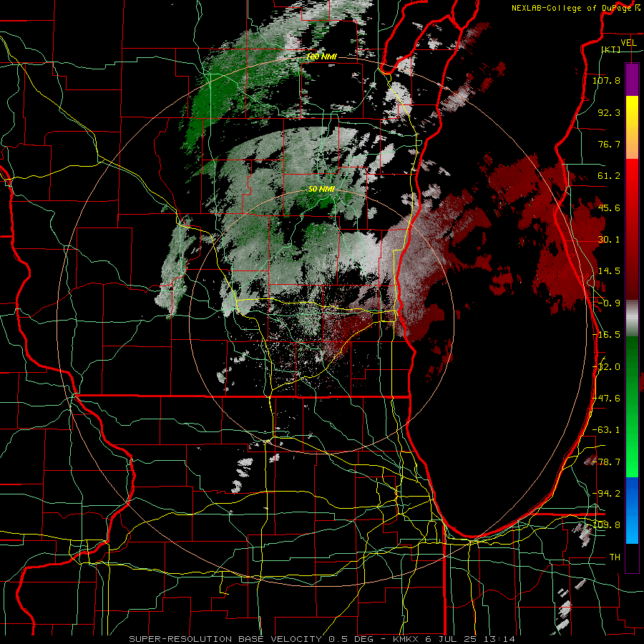
Task: Click the 107.8 velocity scale value
Action: tap(606, 80)
